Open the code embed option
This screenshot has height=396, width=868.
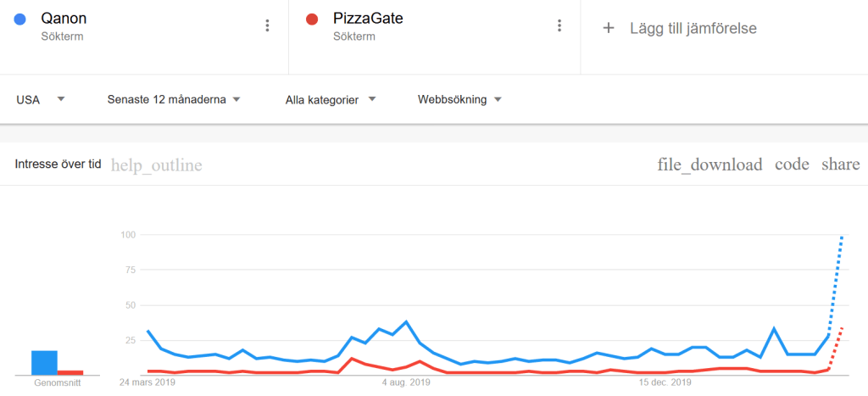click(792, 165)
